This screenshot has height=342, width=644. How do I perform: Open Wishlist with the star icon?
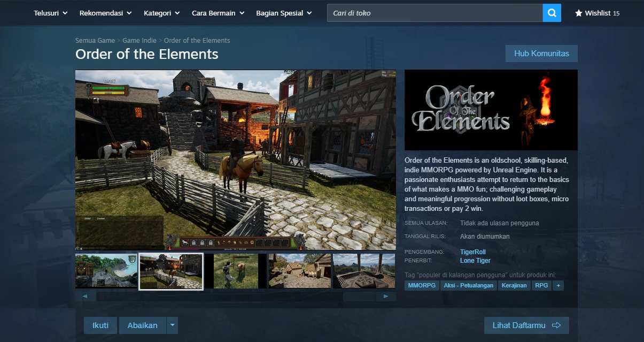tap(597, 13)
